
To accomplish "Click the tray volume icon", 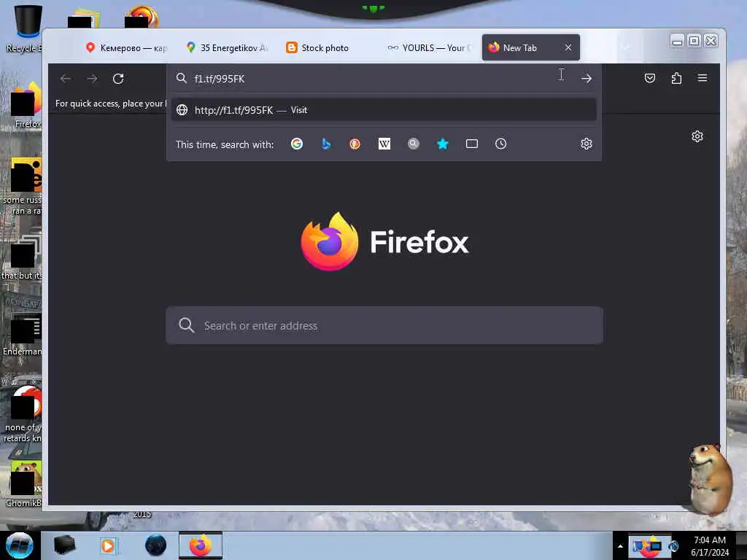I will (673, 546).
